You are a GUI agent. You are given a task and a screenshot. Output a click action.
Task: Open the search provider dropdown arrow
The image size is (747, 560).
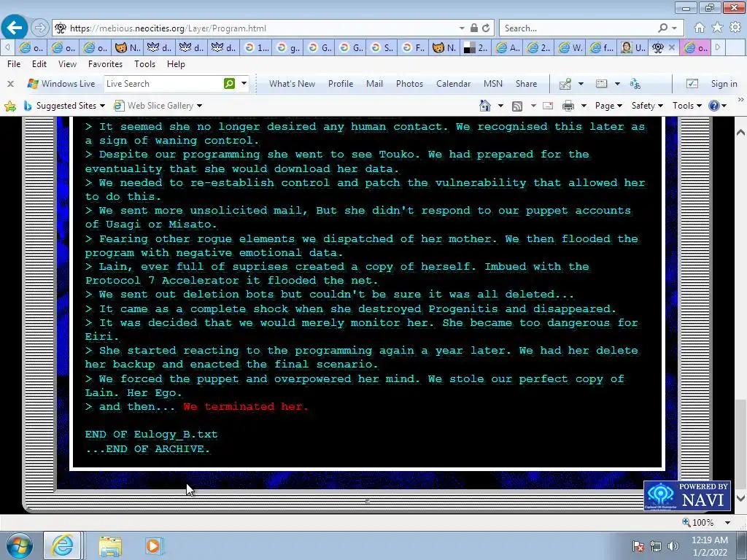(675, 28)
